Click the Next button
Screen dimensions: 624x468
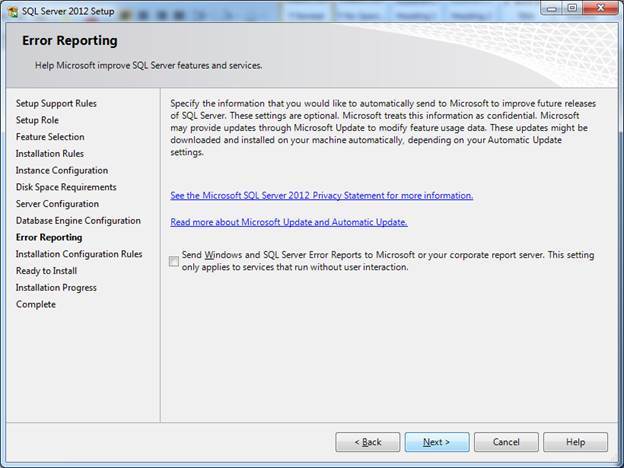click(437, 442)
